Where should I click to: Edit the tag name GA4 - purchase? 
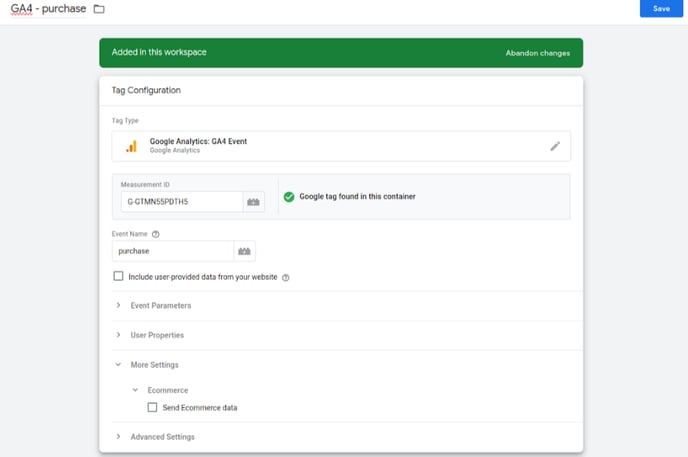pos(48,9)
